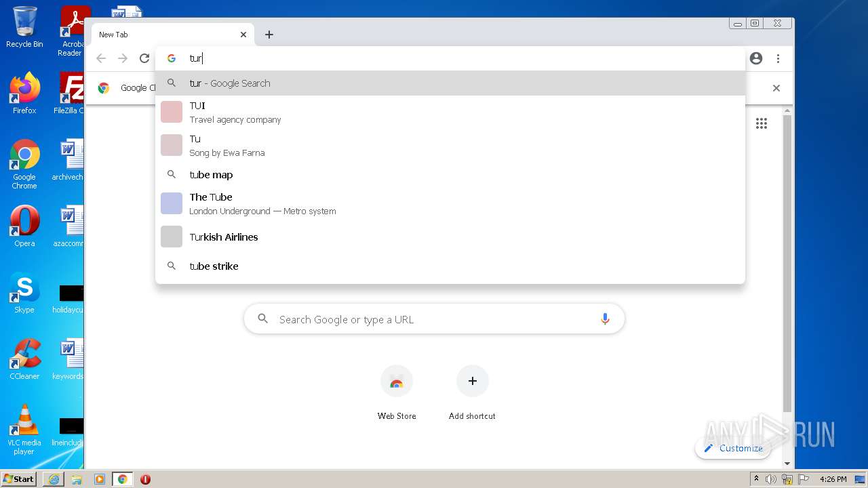Image resolution: width=868 pixels, height=488 pixels.
Task: Click the voice search microphone icon
Action: tap(605, 319)
